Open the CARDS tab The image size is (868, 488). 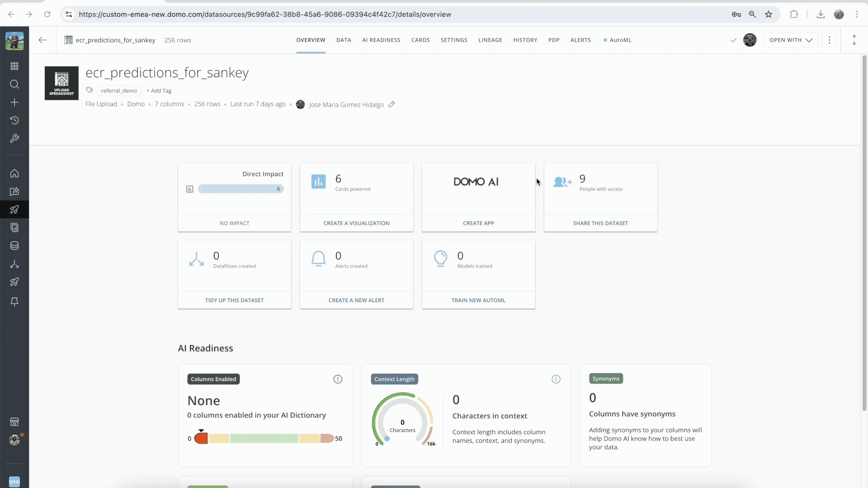point(420,40)
